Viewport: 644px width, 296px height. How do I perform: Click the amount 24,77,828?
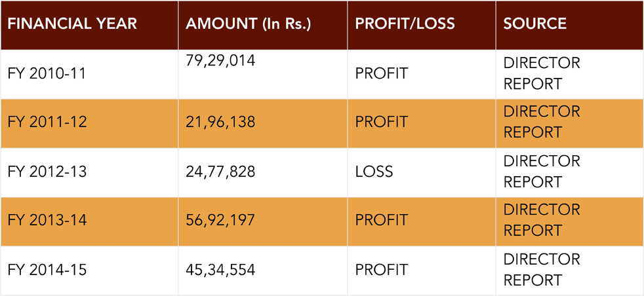(220, 172)
